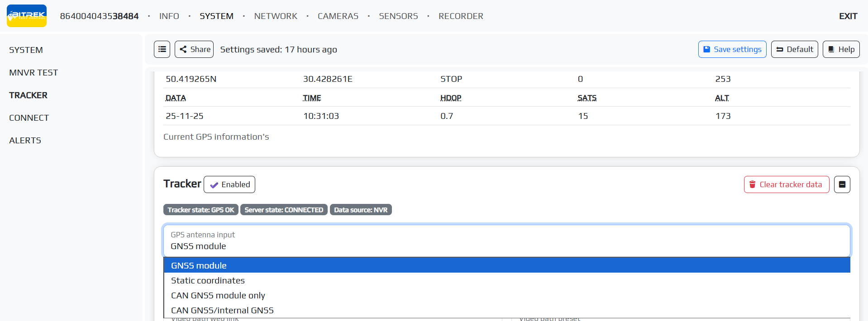Open the Help documentation

(x=841, y=49)
